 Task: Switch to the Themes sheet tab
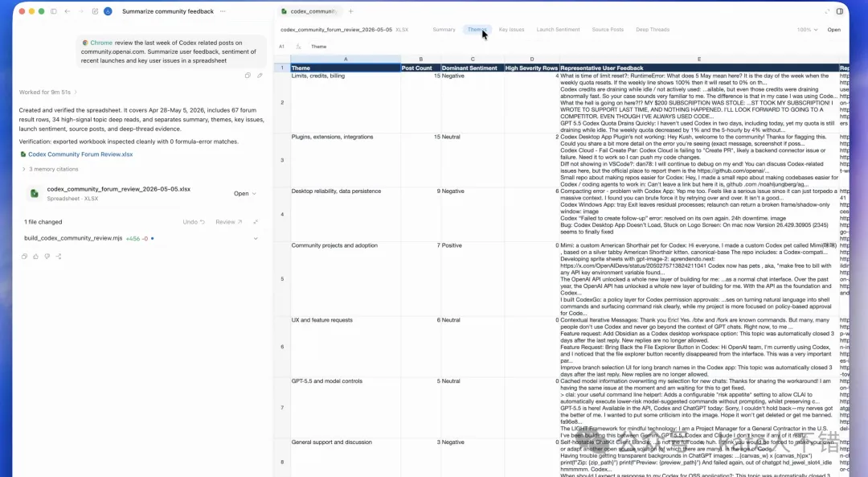point(477,30)
